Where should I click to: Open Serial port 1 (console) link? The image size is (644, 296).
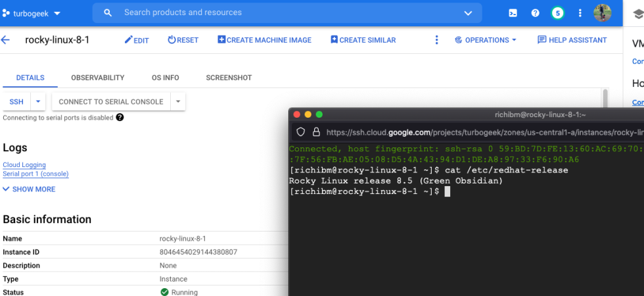35,174
